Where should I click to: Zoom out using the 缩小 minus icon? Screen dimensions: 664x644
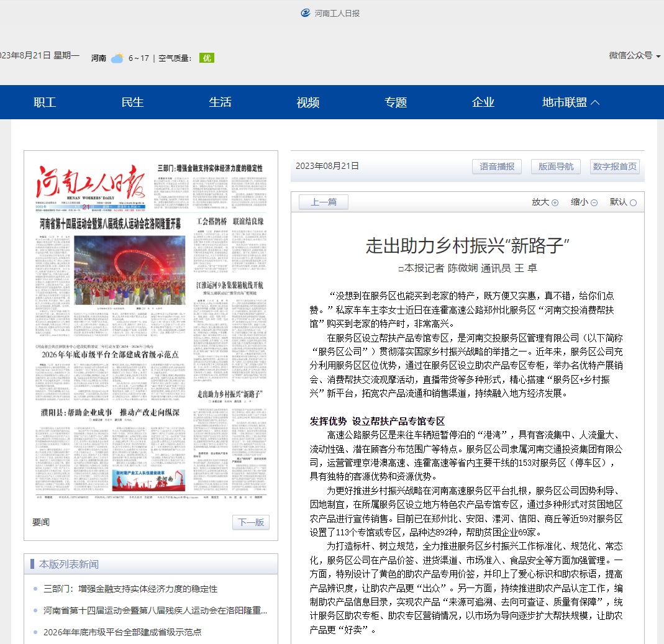(x=593, y=202)
